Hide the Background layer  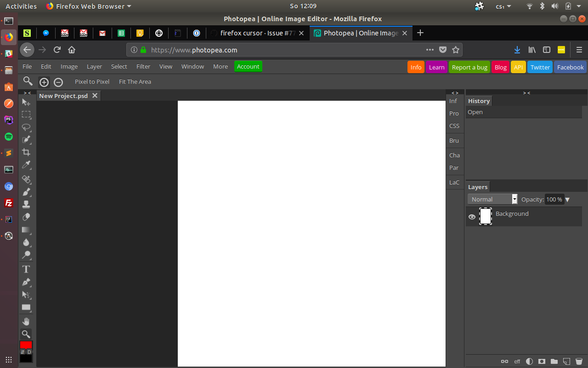pyautogui.click(x=472, y=217)
